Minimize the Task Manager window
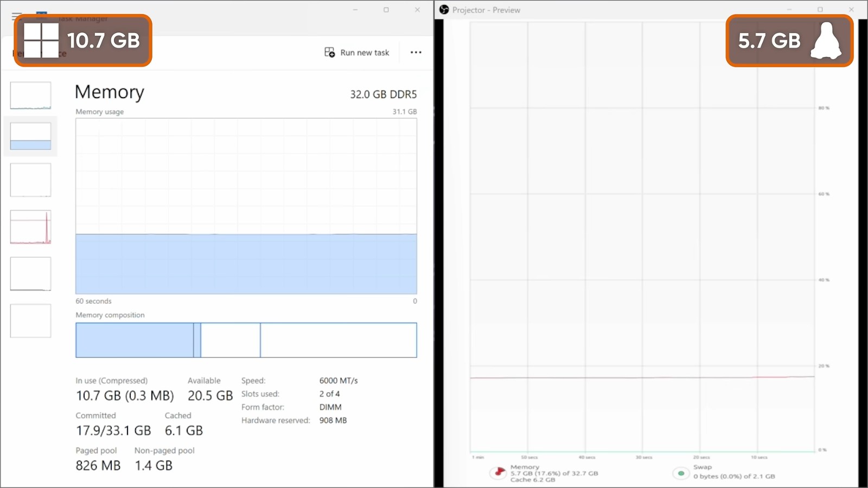868x488 pixels. tap(355, 10)
